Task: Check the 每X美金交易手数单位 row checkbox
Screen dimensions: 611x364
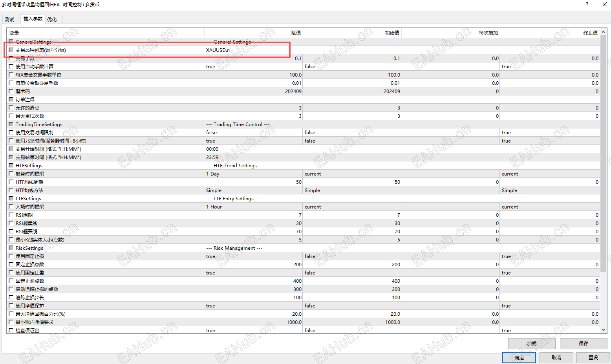Action: point(11,75)
